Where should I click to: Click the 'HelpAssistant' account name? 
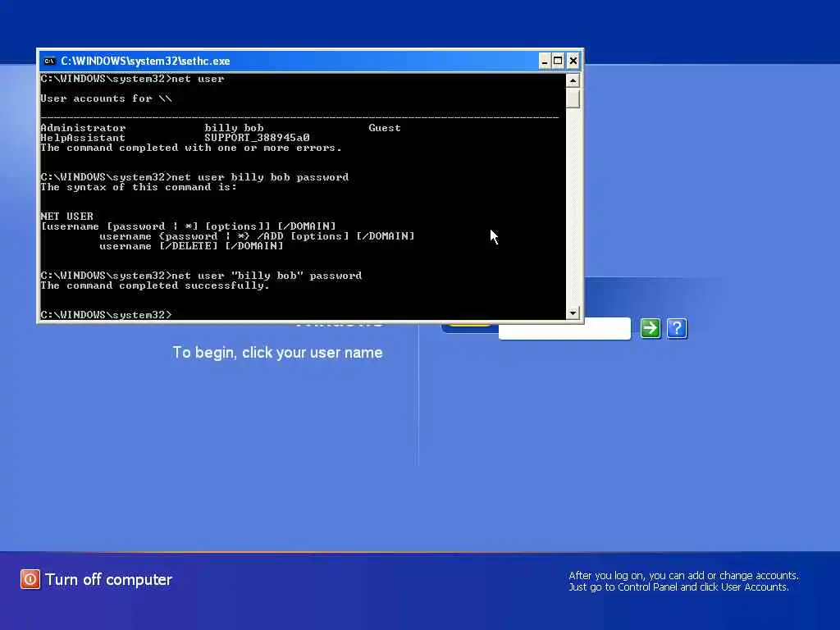(x=83, y=138)
